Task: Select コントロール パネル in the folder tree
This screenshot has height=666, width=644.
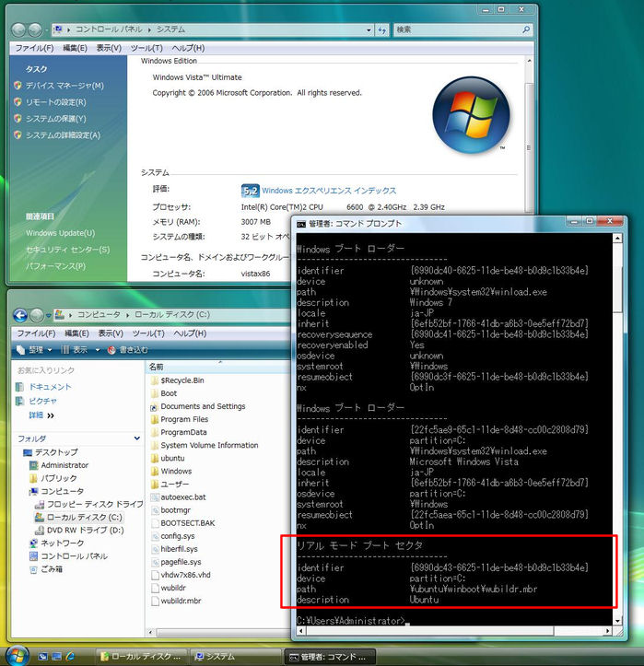Action: (74, 556)
